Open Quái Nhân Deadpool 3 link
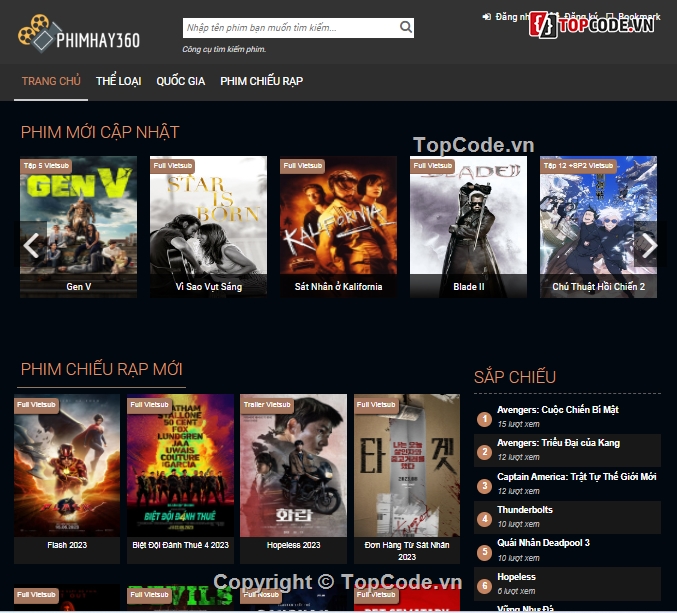Viewport: 677px width, 613px height. (543, 543)
